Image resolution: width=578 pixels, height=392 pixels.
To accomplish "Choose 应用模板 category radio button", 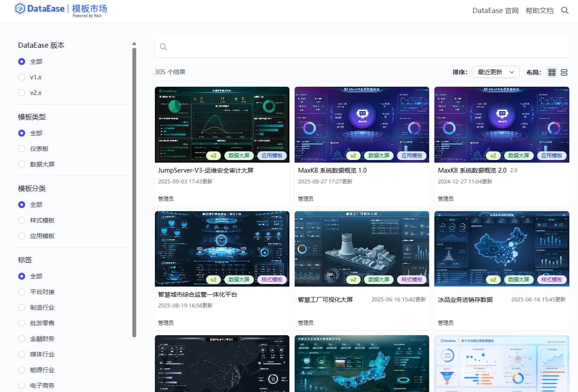I will 22,236.
